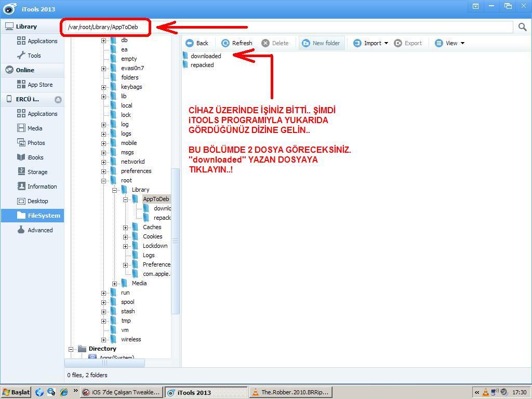The image size is (532, 399).
Task: Expand the wireless folder node
Action: pyautogui.click(x=103, y=340)
